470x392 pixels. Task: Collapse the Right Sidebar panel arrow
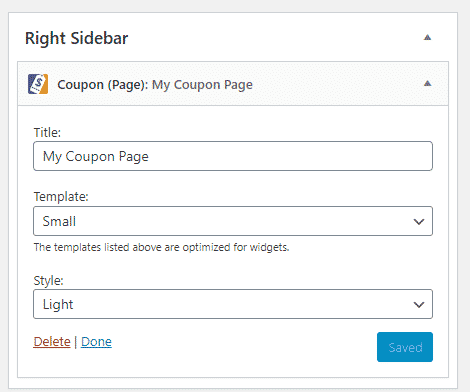[427, 37]
